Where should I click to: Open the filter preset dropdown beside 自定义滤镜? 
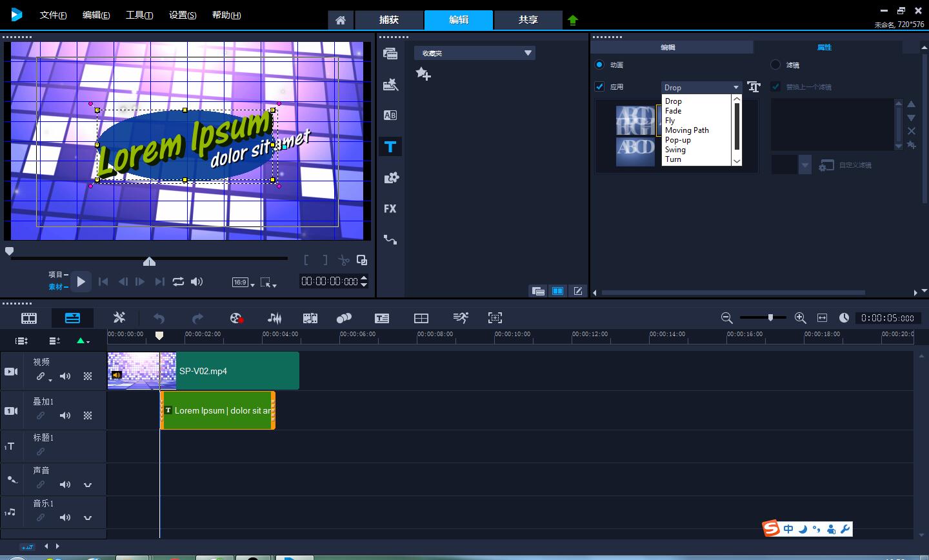click(x=804, y=165)
